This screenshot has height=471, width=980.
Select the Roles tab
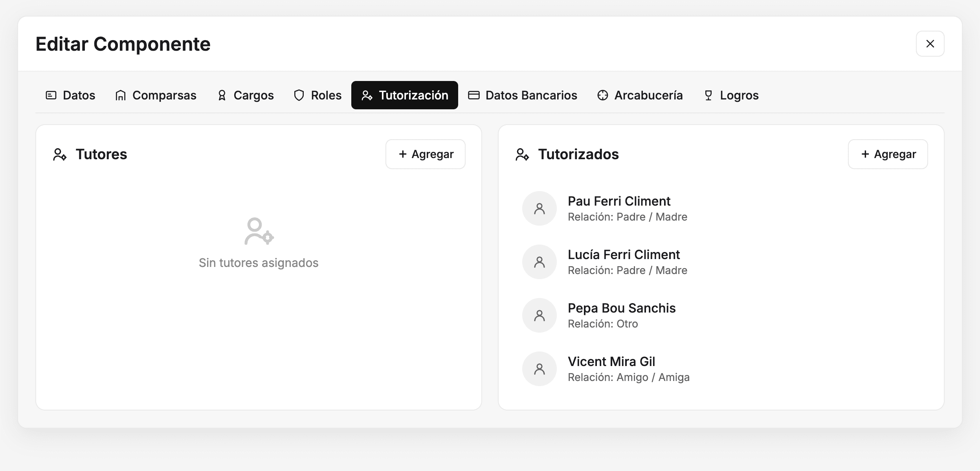click(x=317, y=95)
